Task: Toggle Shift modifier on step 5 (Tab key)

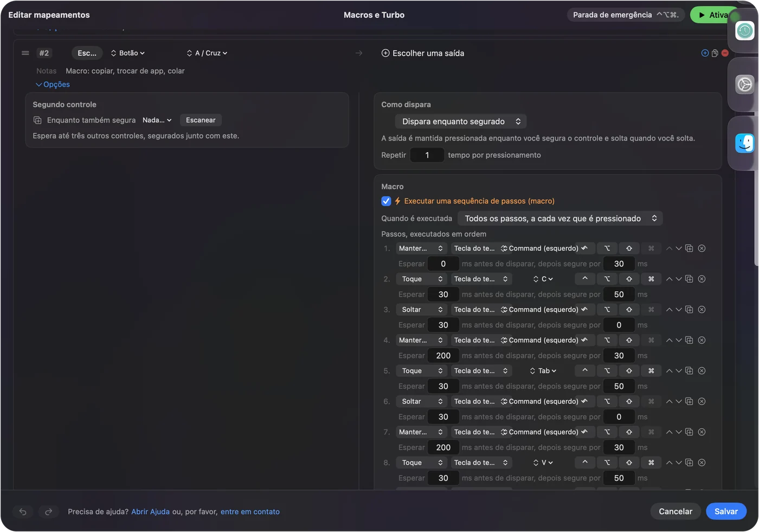Action: tap(629, 371)
